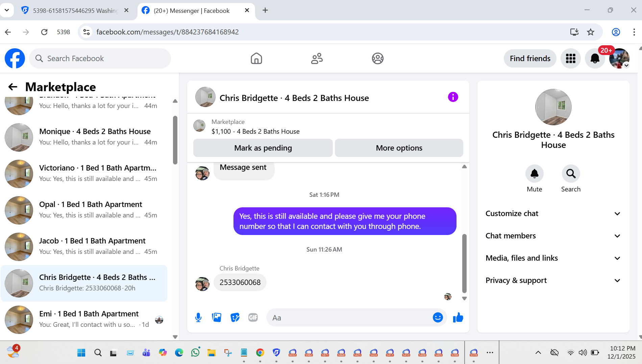Open WhatsApp from the taskbar
Image resolution: width=642 pixels, height=364 pixels.
(x=195, y=353)
